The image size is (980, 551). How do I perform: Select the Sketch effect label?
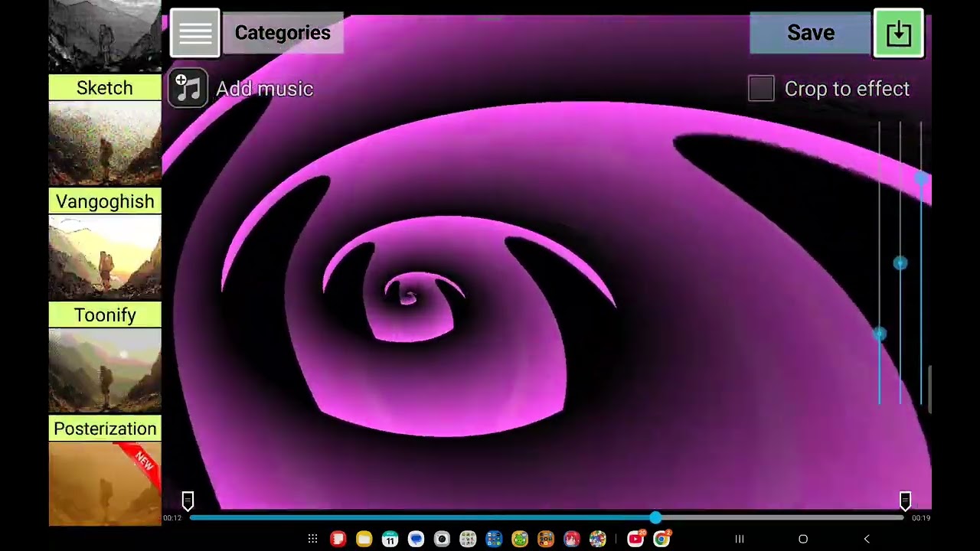coord(105,88)
